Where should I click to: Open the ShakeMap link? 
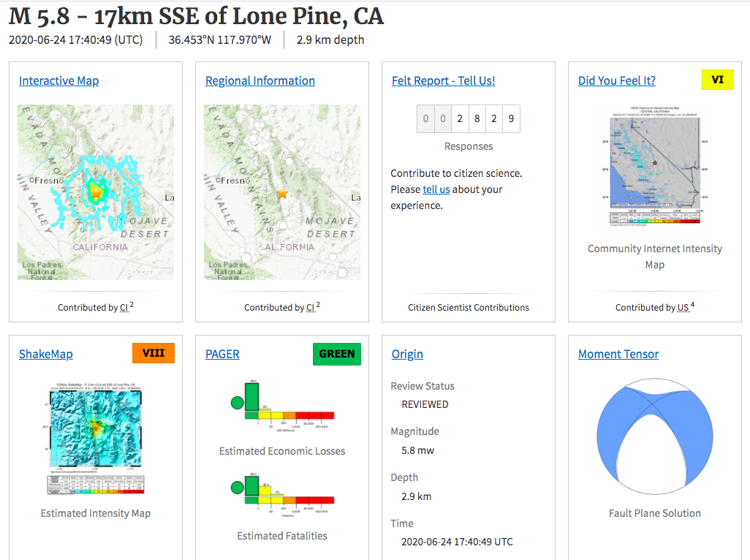[x=45, y=355]
